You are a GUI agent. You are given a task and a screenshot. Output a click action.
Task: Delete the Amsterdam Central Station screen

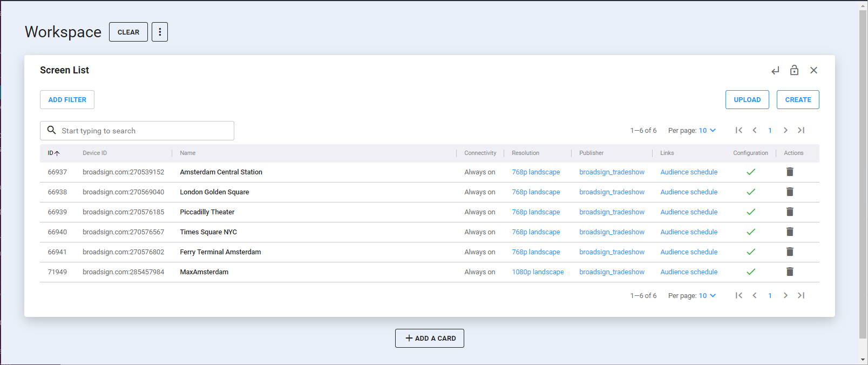coord(790,172)
